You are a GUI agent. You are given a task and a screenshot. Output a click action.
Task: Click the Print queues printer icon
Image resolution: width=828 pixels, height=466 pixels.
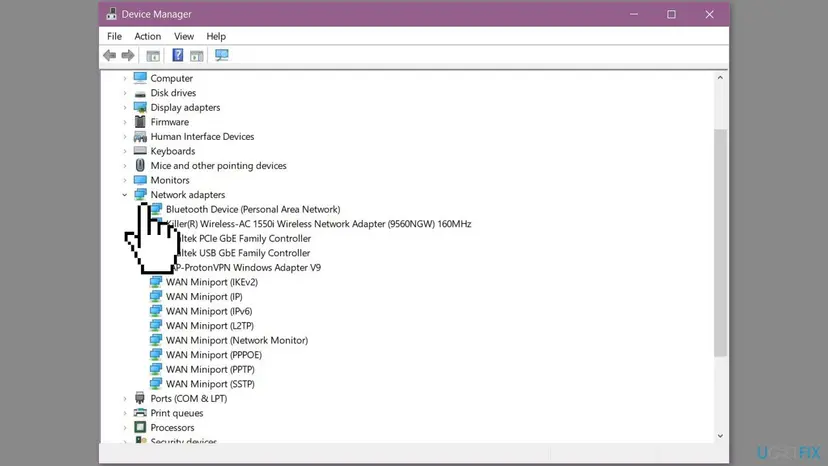(x=140, y=413)
